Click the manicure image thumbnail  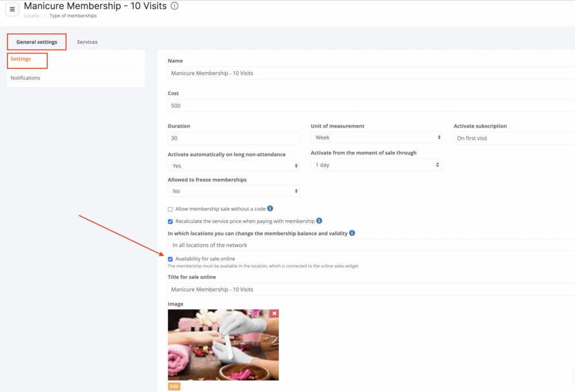pyautogui.click(x=223, y=345)
